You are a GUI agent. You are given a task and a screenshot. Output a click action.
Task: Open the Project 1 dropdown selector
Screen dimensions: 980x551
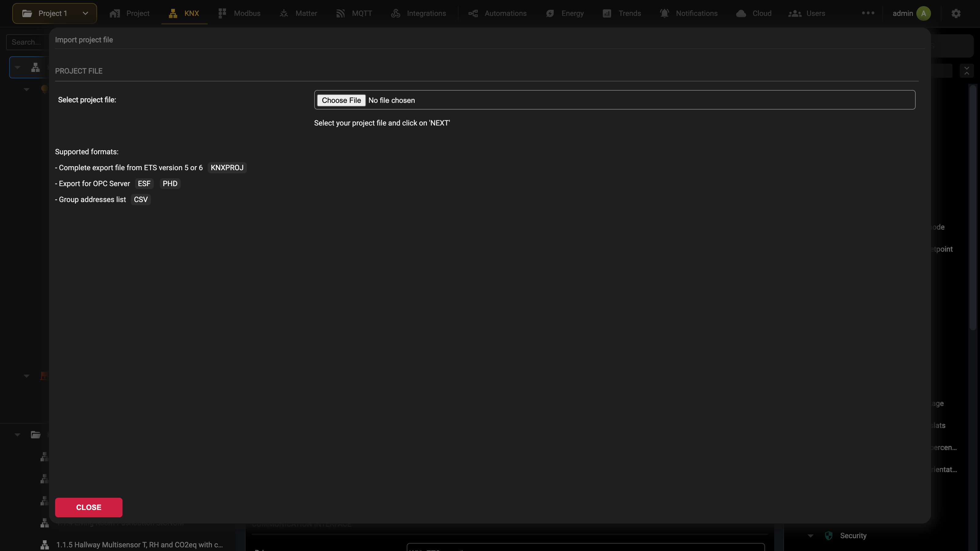click(55, 13)
